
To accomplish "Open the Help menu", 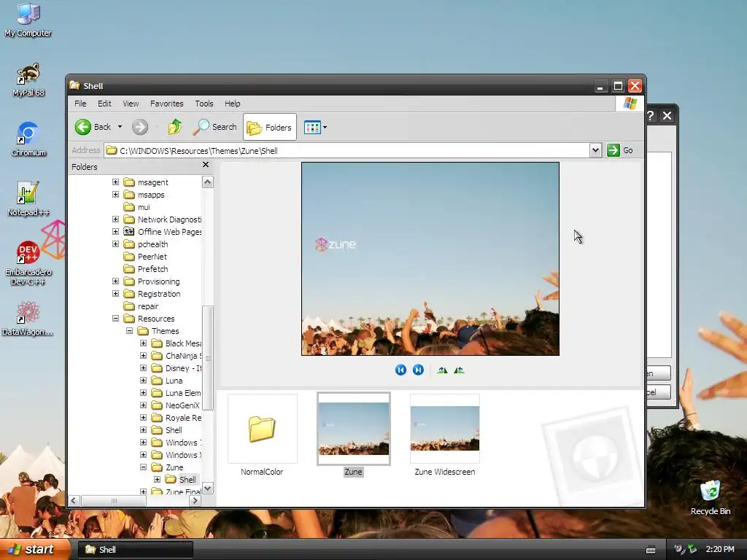I will [x=233, y=104].
